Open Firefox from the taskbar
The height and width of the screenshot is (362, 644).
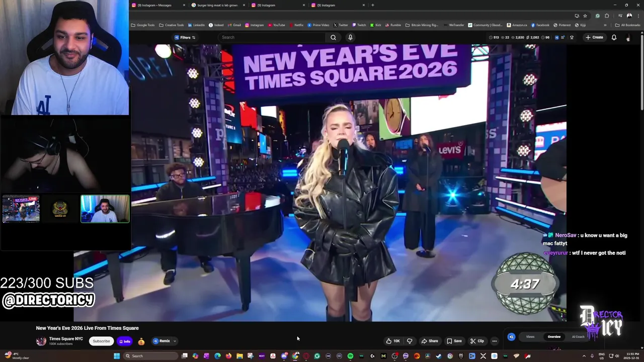coord(228,356)
